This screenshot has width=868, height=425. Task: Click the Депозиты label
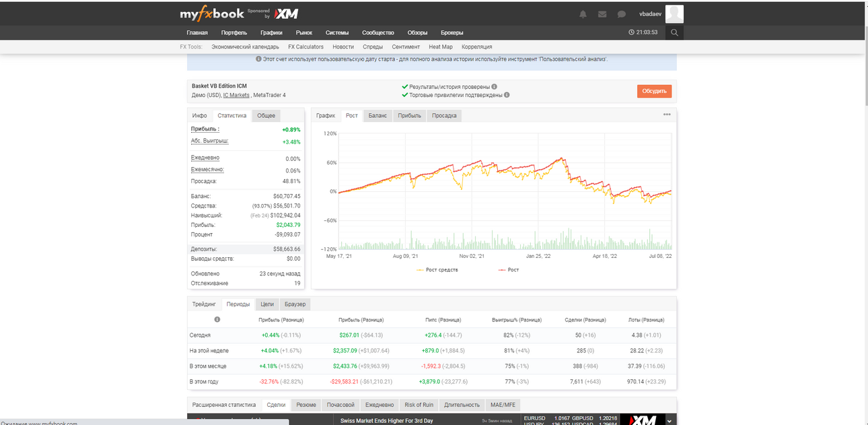coord(205,249)
